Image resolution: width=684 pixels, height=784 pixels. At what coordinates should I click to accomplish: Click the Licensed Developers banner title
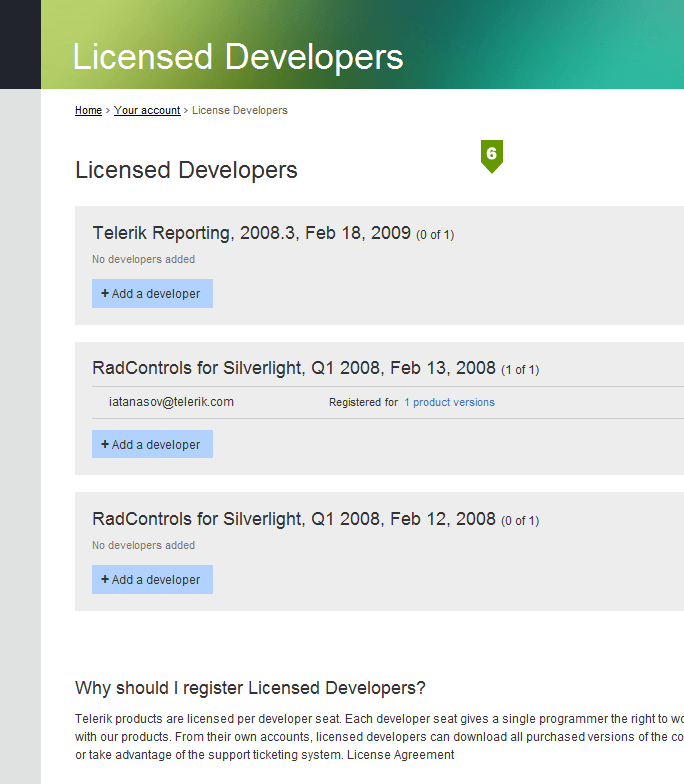238,56
